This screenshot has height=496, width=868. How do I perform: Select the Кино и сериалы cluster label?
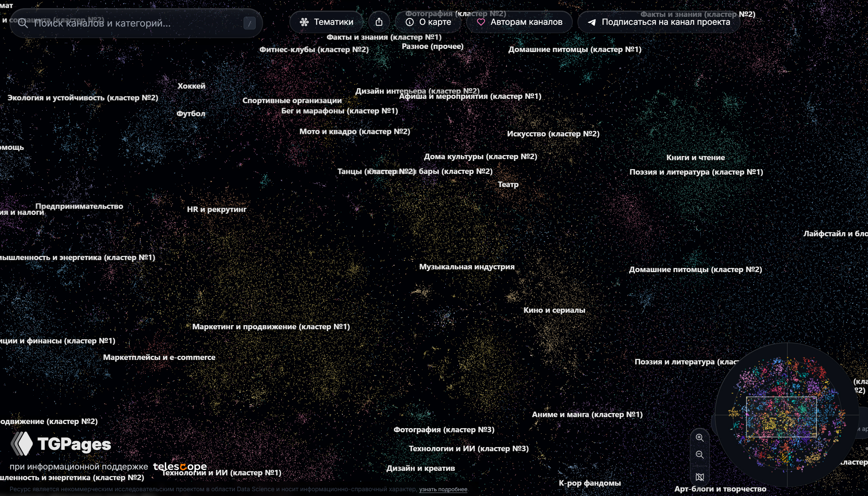pos(554,310)
